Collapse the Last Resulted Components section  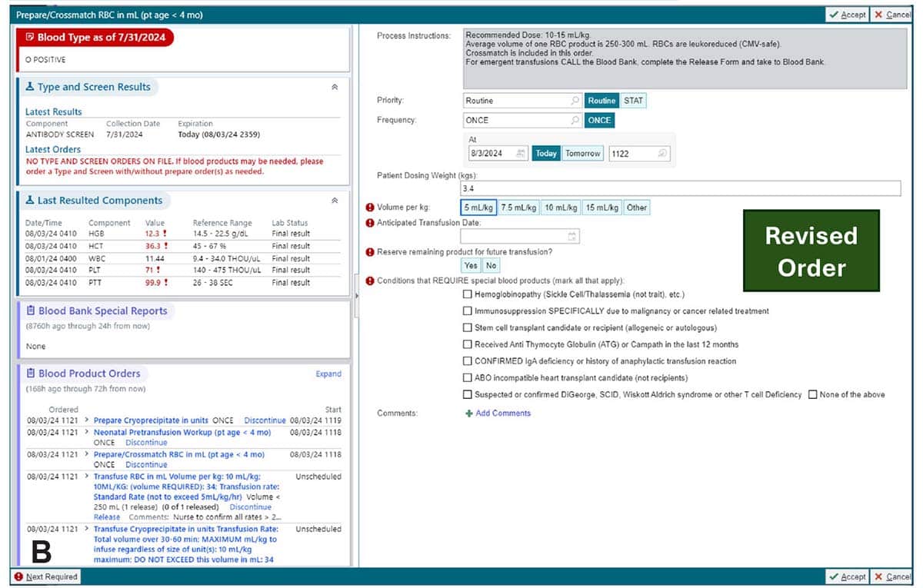(335, 201)
